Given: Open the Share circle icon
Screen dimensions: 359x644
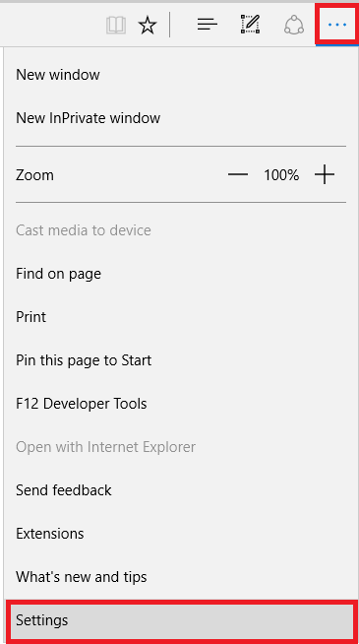Looking at the screenshot, I should (x=294, y=25).
